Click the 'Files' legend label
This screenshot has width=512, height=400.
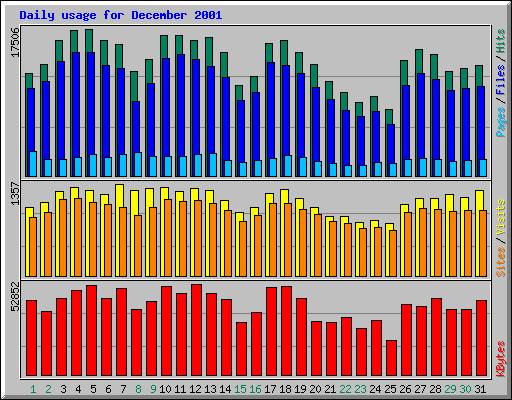tap(501, 79)
